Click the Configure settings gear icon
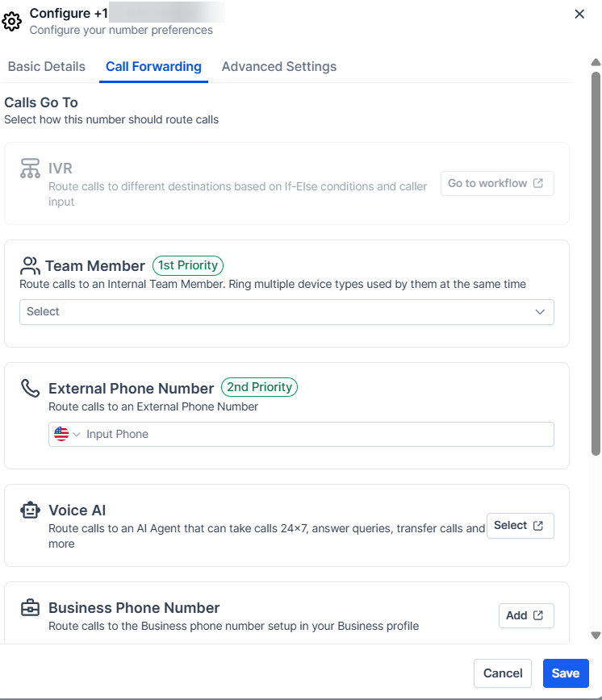 click(x=12, y=22)
